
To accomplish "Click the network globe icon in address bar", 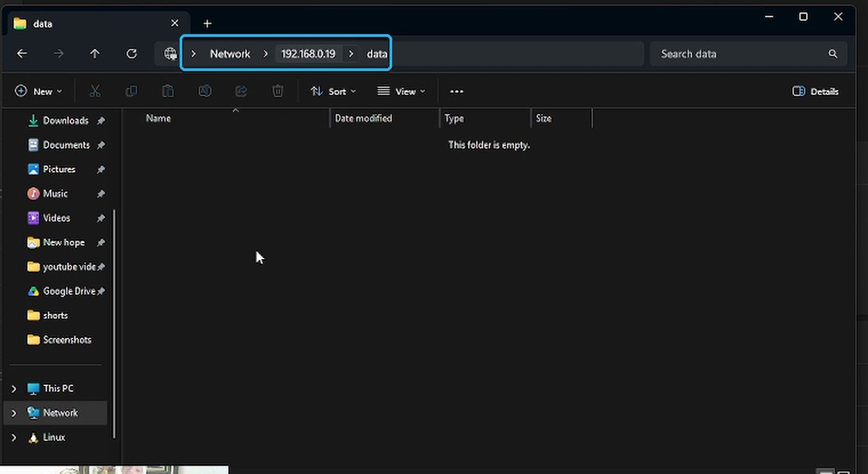I will (170, 54).
